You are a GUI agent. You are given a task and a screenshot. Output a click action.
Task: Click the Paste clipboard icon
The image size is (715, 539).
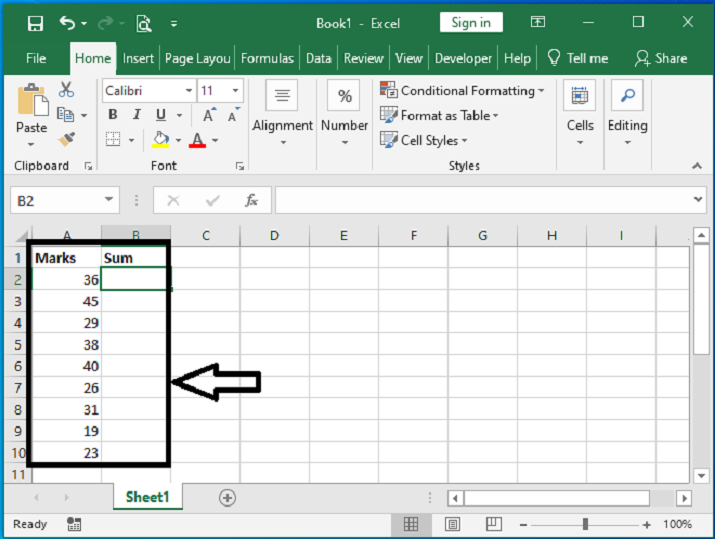coord(32,99)
